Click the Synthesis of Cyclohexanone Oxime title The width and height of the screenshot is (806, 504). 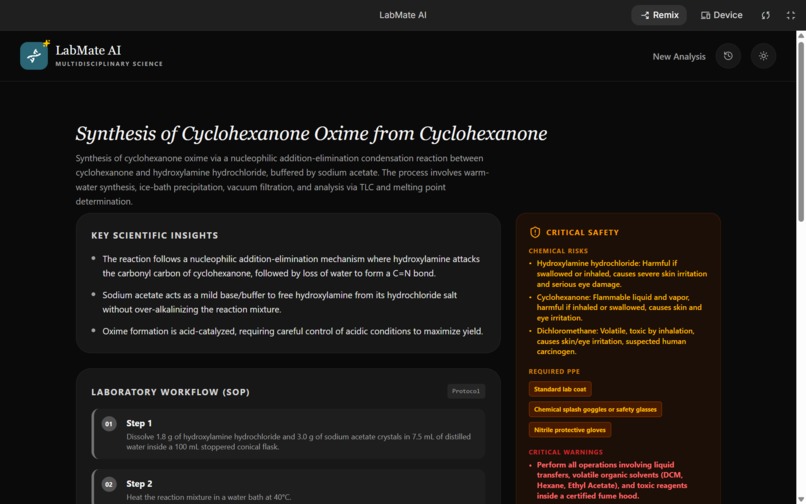[x=311, y=134]
